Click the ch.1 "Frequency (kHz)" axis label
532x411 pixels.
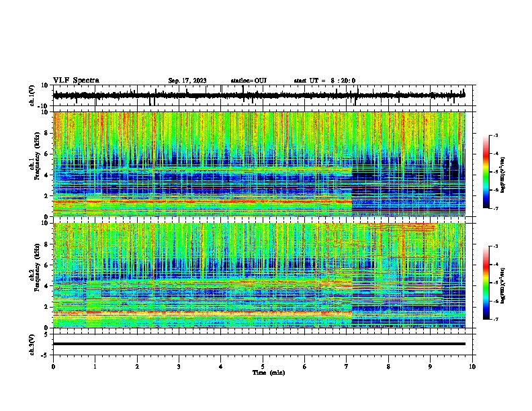click(x=37, y=156)
